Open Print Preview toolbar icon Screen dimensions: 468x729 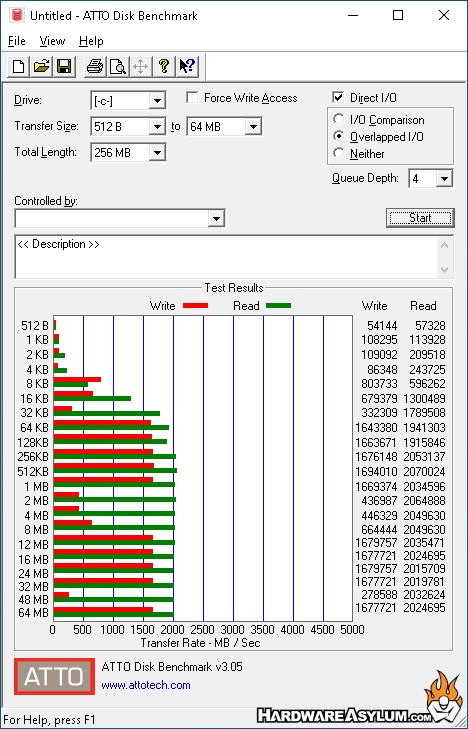[x=118, y=66]
